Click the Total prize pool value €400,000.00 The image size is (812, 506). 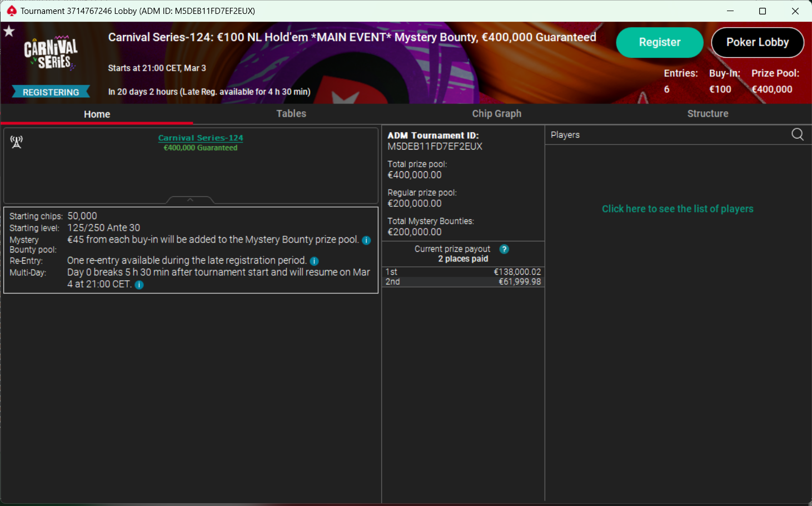coord(415,175)
